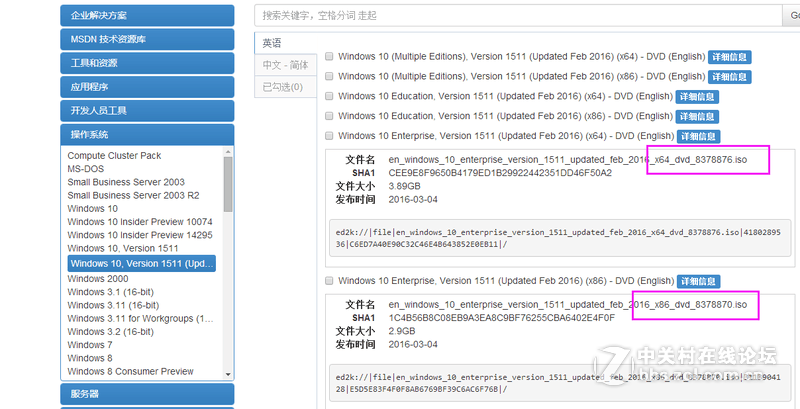This screenshot has width=800, height=409.
Task: Select Windows 2000
Action: (98, 279)
